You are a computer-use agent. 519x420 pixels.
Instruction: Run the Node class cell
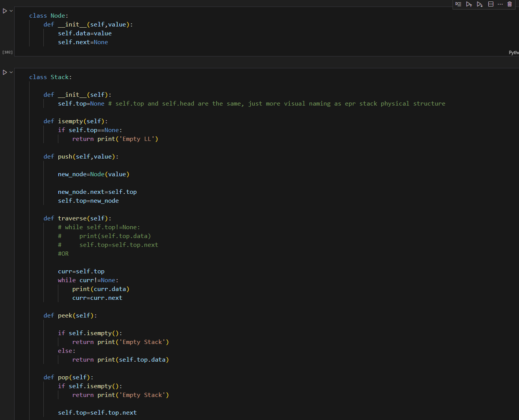click(x=4, y=11)
